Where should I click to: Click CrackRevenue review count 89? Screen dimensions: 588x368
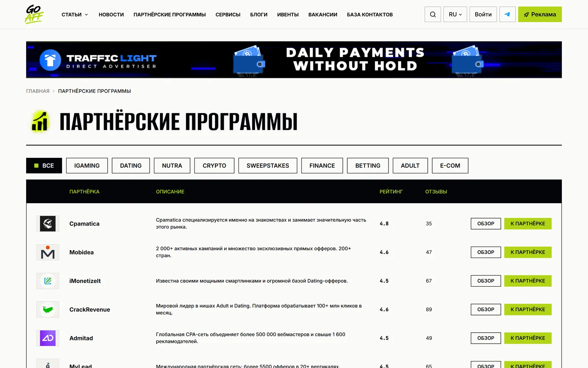point(429,309)
